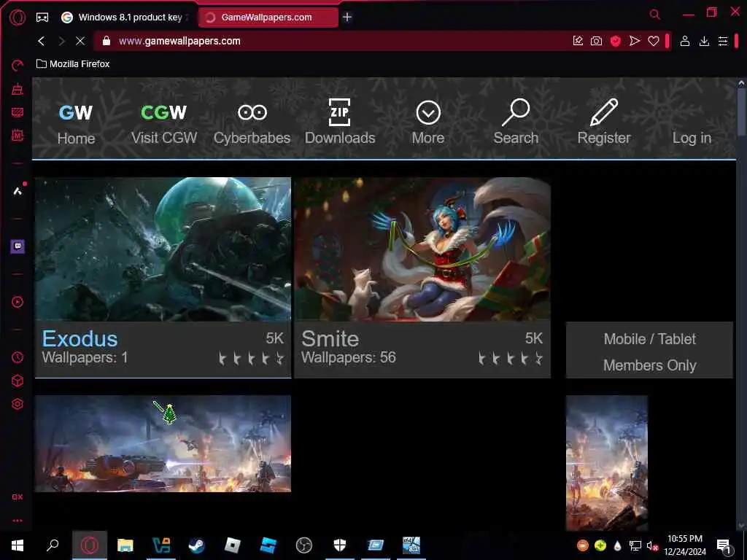
Task: Open the player icon in sidebar
Action: click(18, 302)
